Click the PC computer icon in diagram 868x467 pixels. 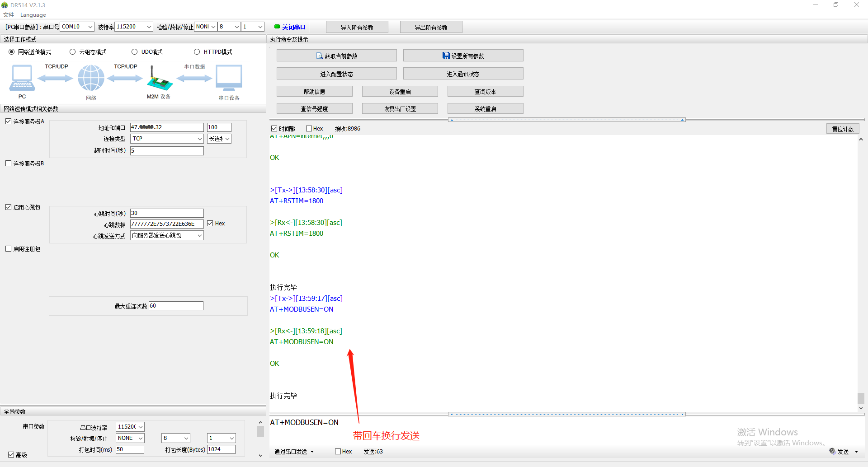click(x=22, y=78)
